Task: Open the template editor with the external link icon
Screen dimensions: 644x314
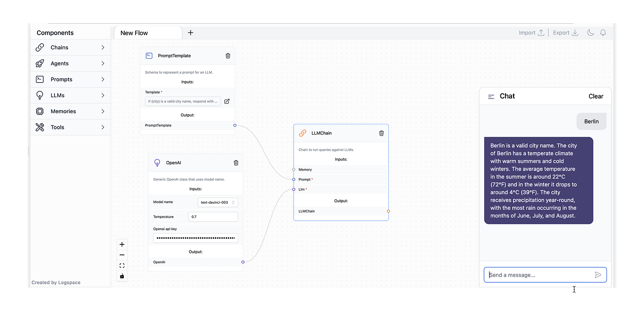Action: 227,101
